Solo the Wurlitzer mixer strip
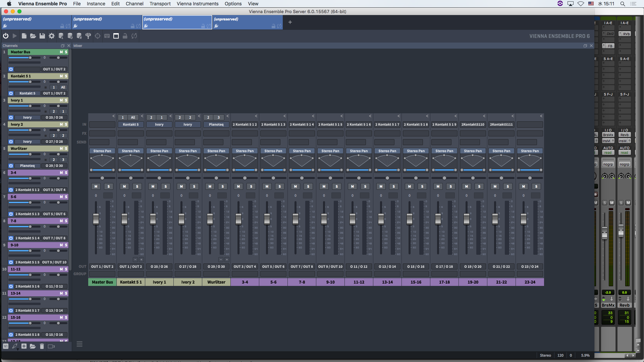Screen dimensions: 644x362 223,186
